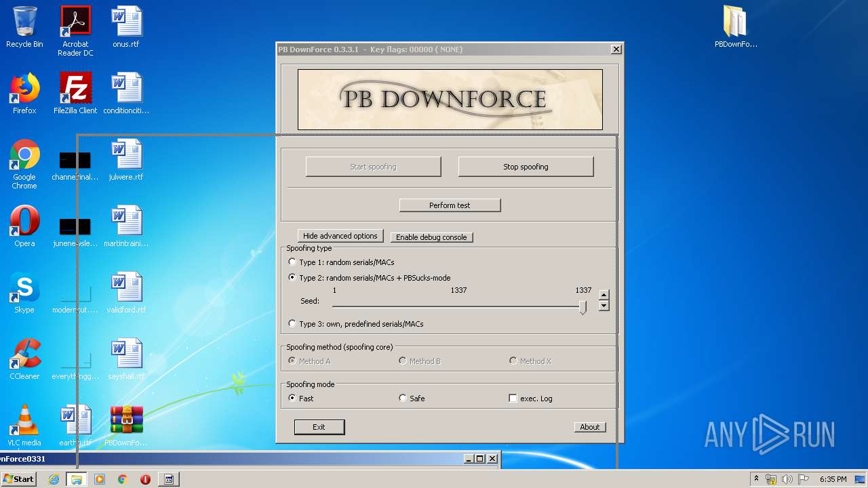Open the network tray icon
This screenshot has height=488, width=868.
click(771, 479)
